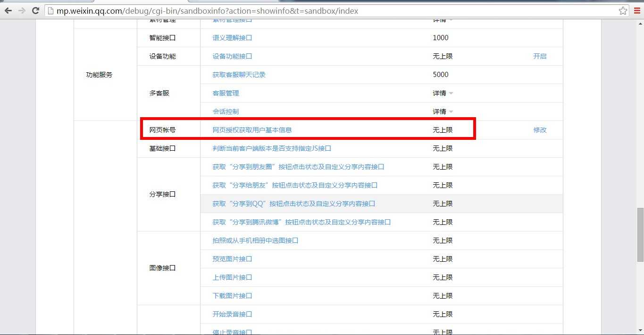This screenshot has height=335, width=644.
Task: Click the 智能接口 label
Action: (x=162, y=38)
